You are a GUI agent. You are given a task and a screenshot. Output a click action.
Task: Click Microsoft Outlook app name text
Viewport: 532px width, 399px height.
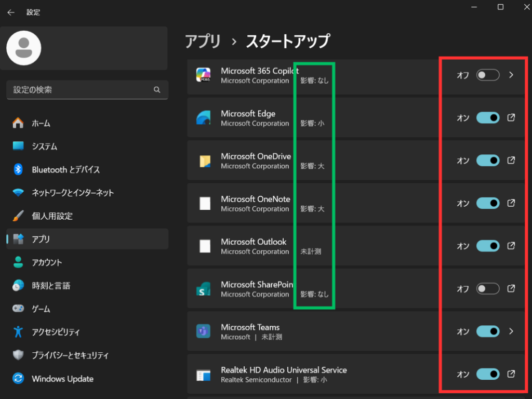[x=254, y=242]
